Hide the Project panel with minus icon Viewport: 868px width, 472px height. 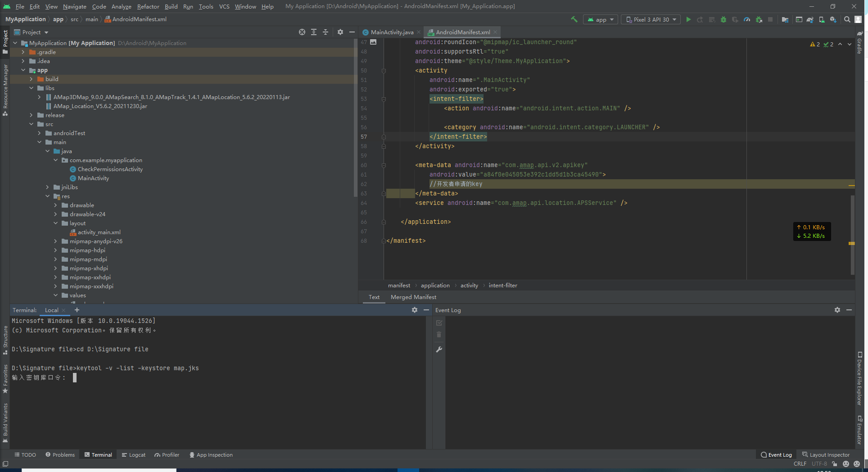[x=352, y=32]
